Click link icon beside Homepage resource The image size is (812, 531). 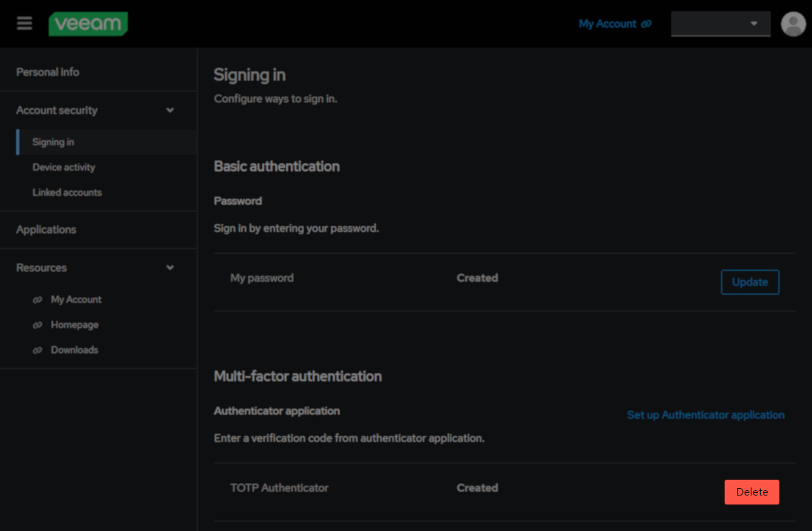pyautogui.click(x=37, y=325)
